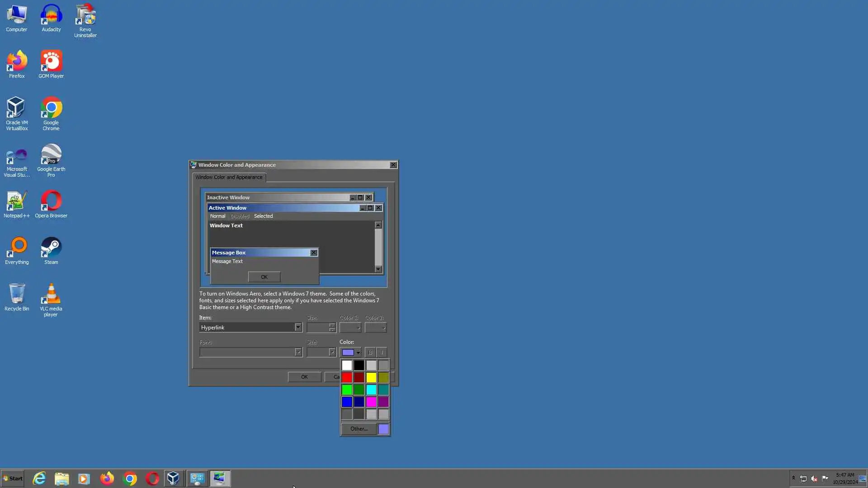Open the Steam desktop shortcut
The image size is (868, 488).
click(x=51, y=251)
